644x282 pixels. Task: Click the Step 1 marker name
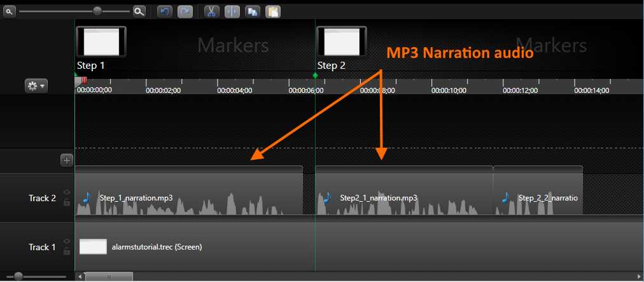91,66
